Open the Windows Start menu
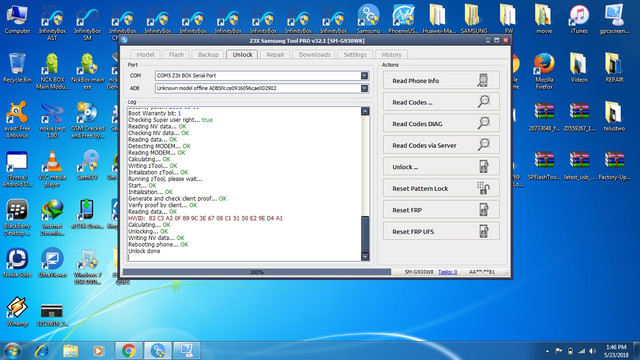 pyautogui.click(x=12, y=351)
